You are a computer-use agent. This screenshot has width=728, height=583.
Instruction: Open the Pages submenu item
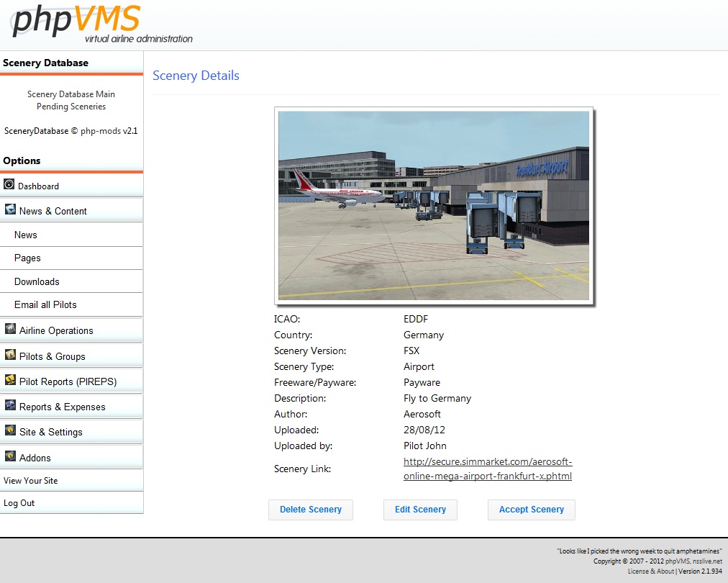71,258
